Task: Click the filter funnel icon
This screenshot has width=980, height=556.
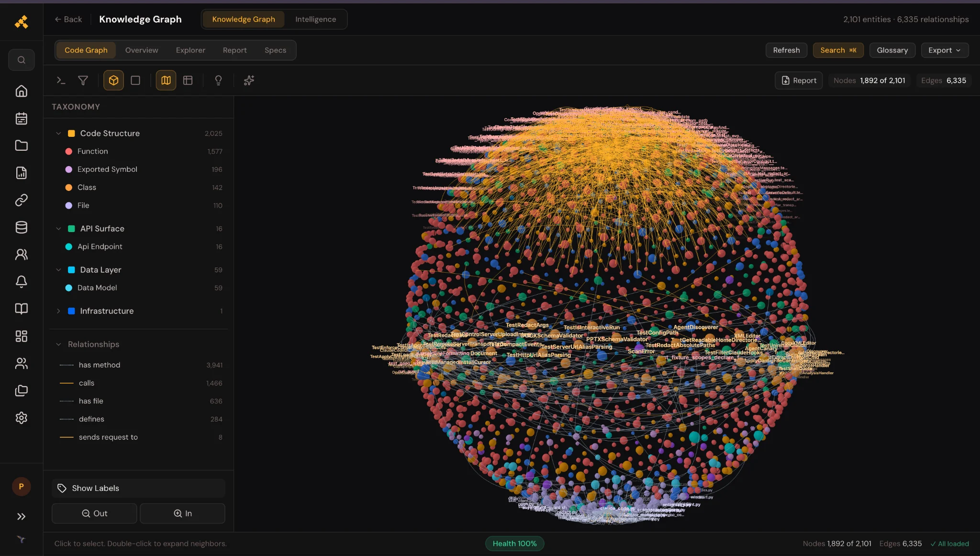Action: pos(83,80)
